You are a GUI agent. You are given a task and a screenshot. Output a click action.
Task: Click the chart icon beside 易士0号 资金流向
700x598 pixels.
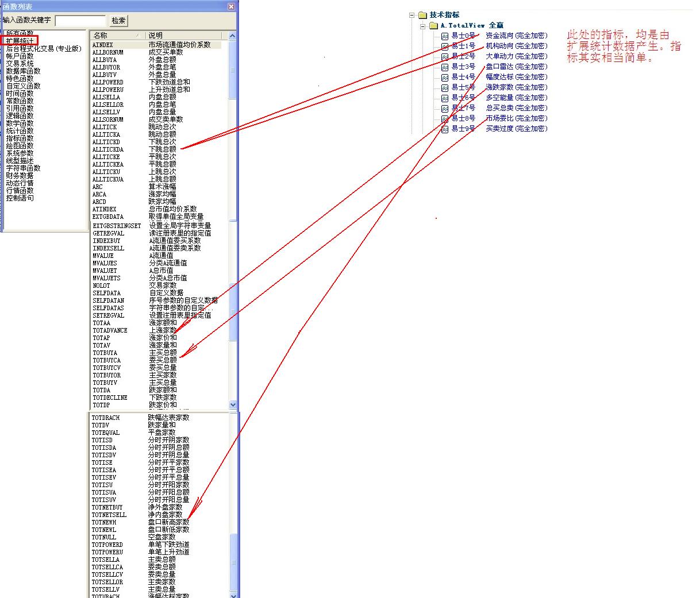pyautogui.click(x=445, y=36)
